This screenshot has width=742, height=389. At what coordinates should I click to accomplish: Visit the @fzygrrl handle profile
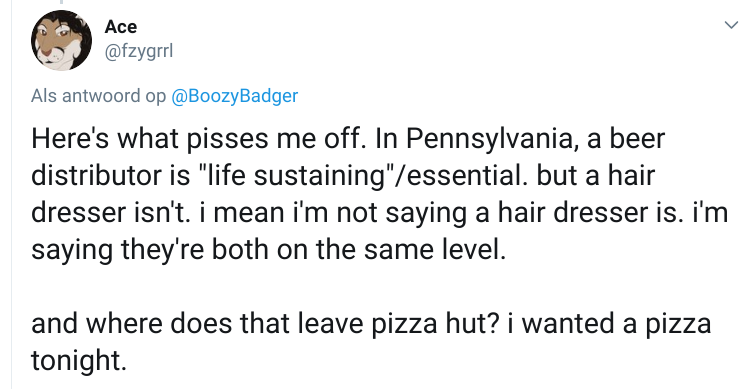click(139, 51)
